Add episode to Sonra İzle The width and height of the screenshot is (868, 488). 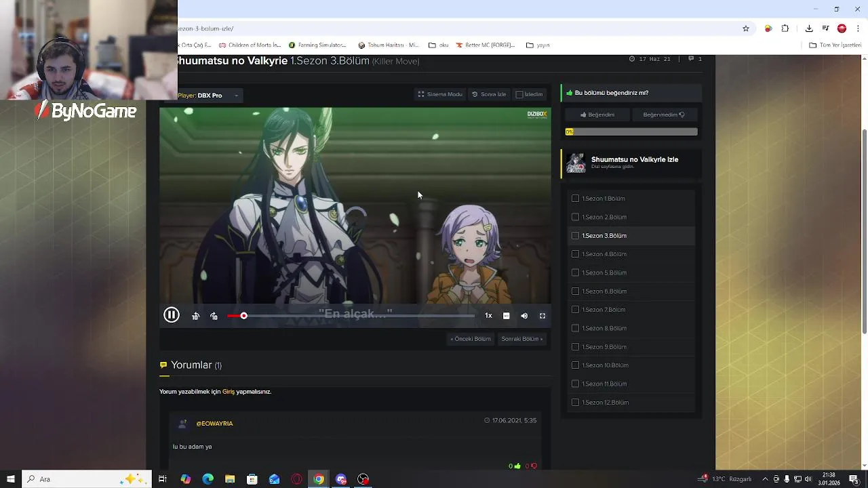tap(489, 94)
